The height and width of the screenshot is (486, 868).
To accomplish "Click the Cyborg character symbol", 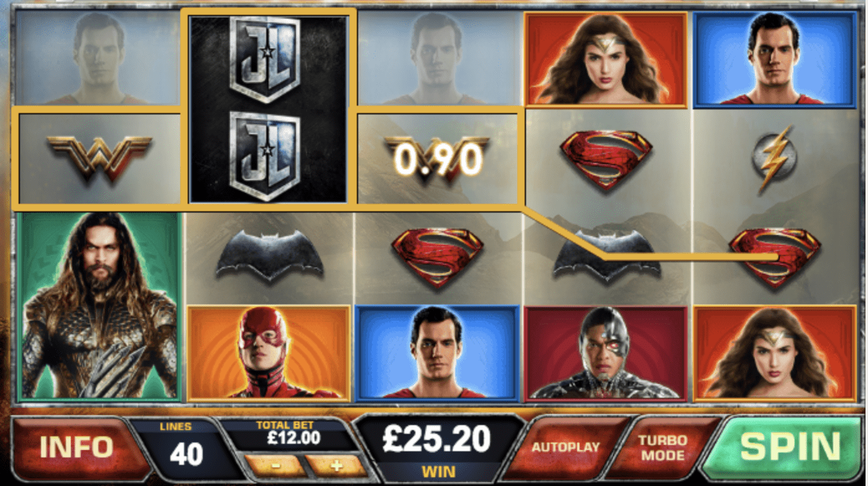I will point(606,353).
